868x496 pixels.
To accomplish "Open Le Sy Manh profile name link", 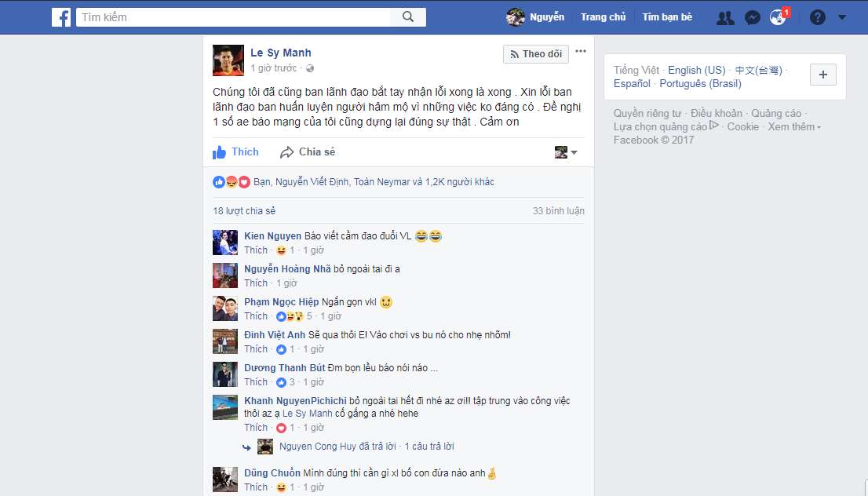I will 281,53.
